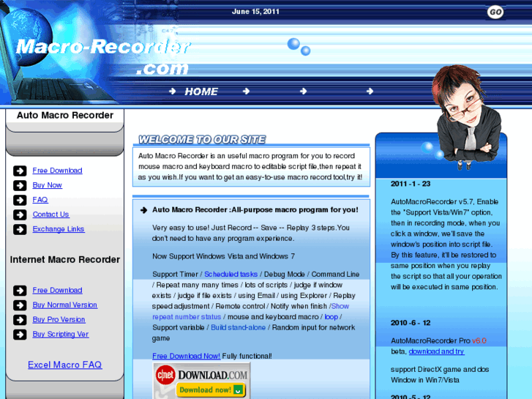Follow the Build stand-alone link
This screenshot has width=532, height=399.
pyautogui.click(x=238, y=327)
